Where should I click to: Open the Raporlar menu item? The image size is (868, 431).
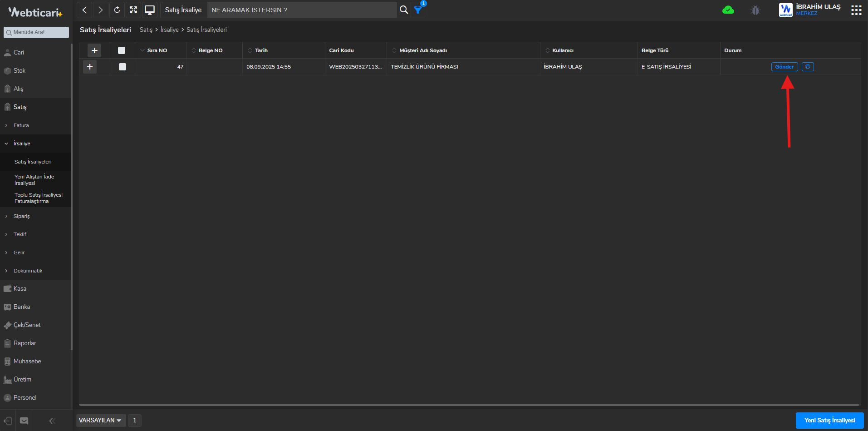pos(25,343)
